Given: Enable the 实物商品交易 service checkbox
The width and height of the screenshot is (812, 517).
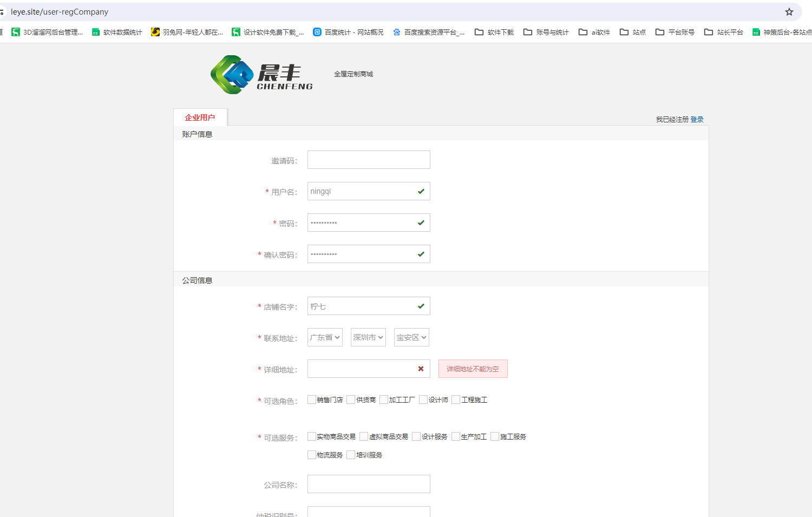Looking at the screenshot, I should tap(312, 436).
